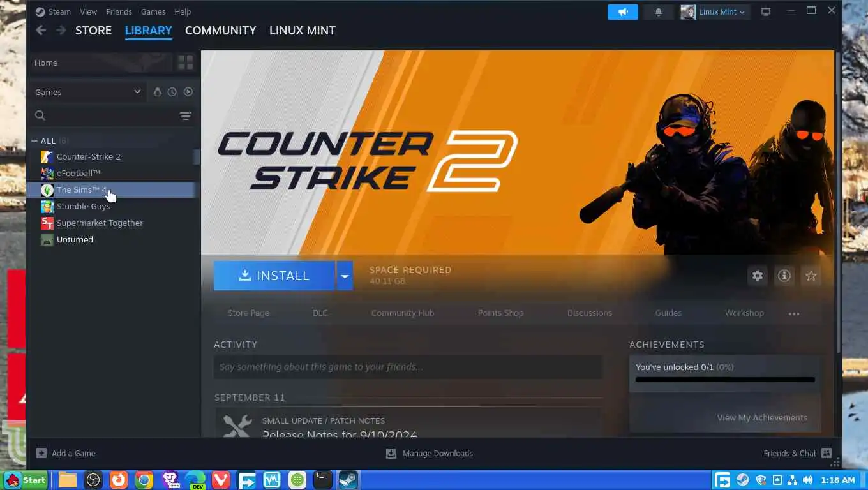Open the LINUX MINT profile tab
Image resolution: width=868 pixels, height=490 pixels.
(303, 30)
